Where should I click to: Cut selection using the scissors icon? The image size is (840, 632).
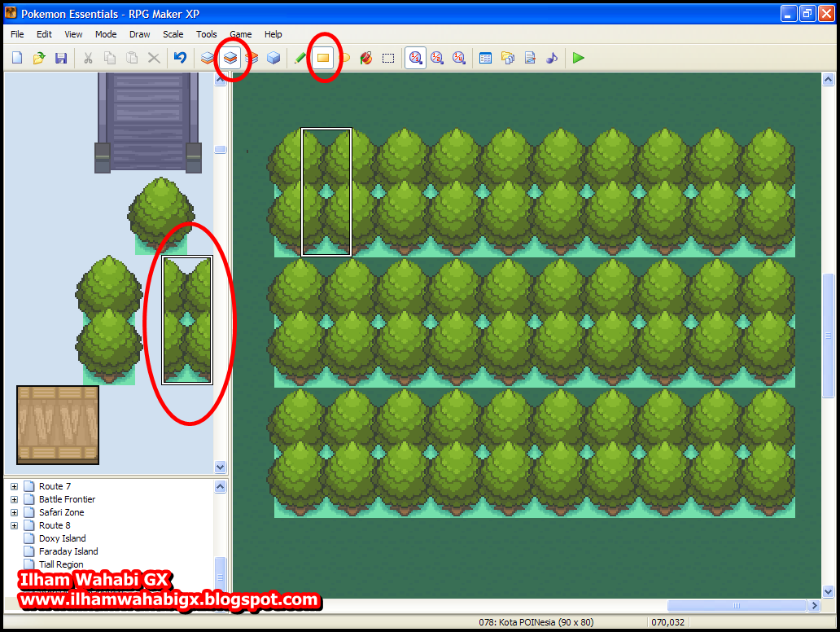pyautogui.click(x=88, y=57)
